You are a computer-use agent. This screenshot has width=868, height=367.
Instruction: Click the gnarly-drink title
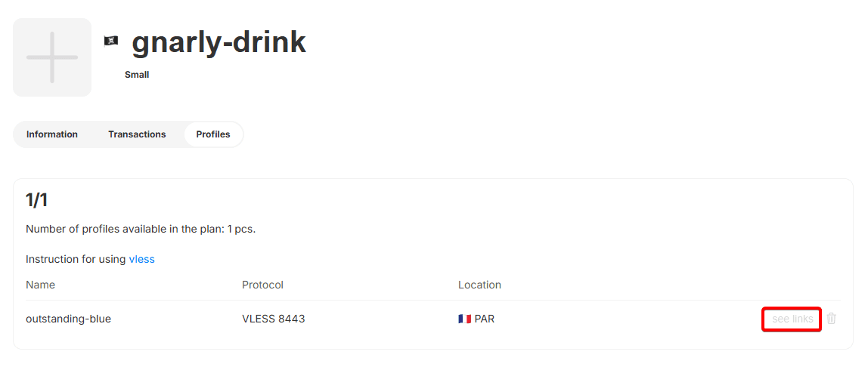pos(219,42)
